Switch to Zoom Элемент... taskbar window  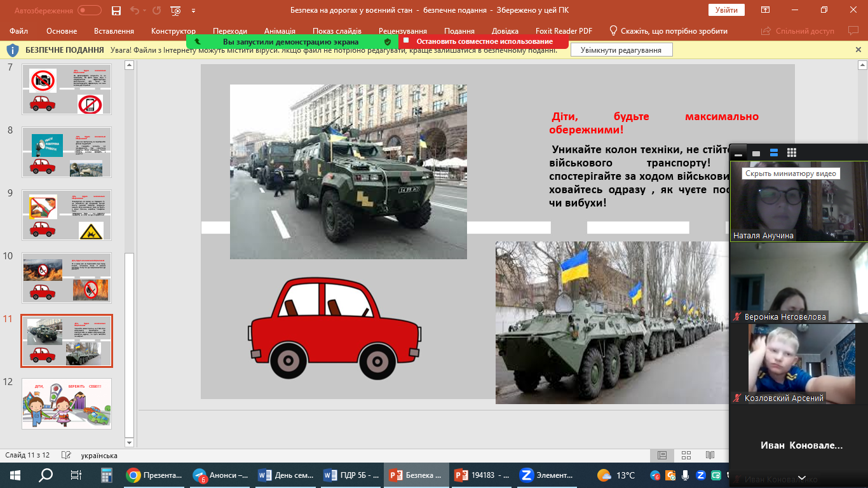point(547,475)
